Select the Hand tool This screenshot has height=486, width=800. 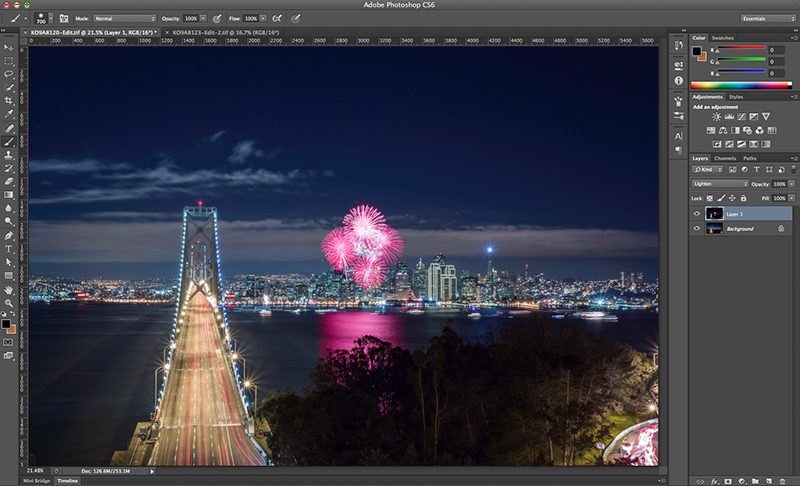9,289
